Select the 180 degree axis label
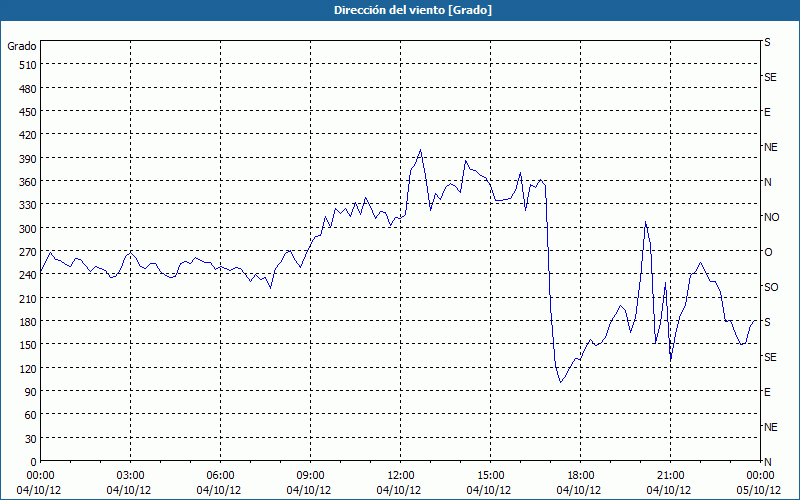This screenshot has height=500, width=800. pos(29,322)
